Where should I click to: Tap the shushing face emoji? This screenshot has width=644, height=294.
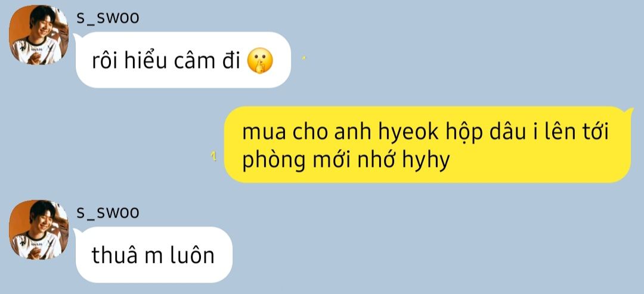point(259,61)
